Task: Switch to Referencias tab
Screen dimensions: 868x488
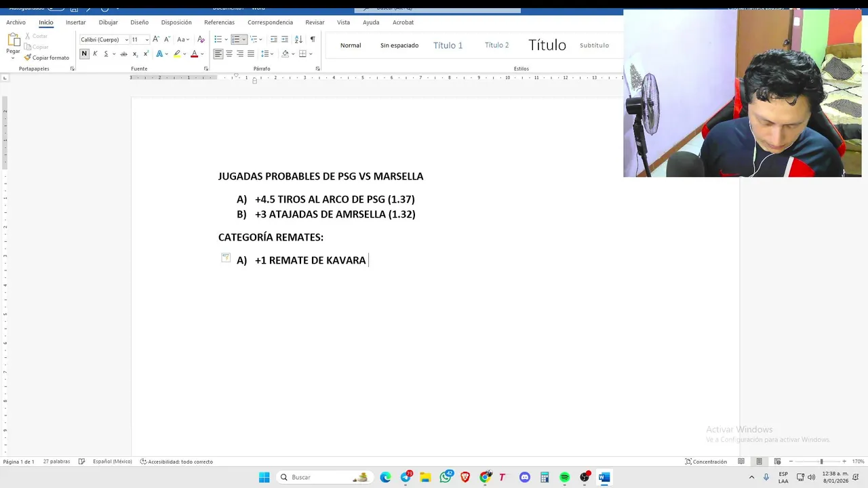Action: click(219, 22)
